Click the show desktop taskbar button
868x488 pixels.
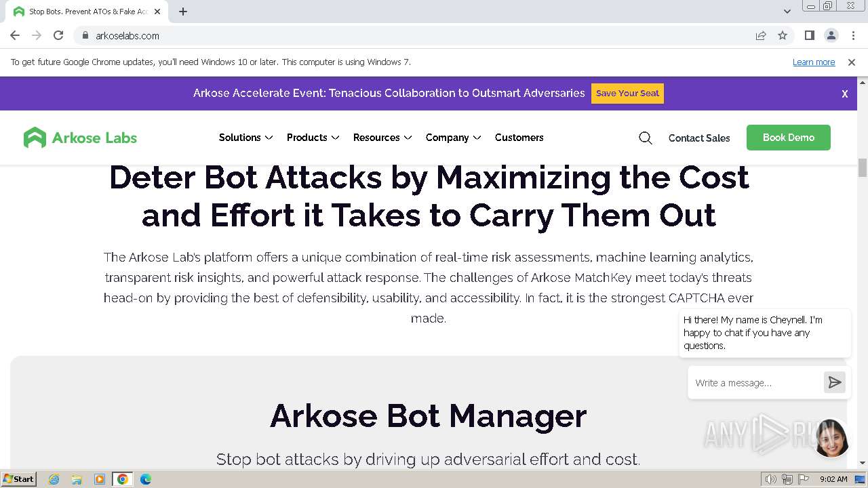pyautogui.click(x=861, y=479)
